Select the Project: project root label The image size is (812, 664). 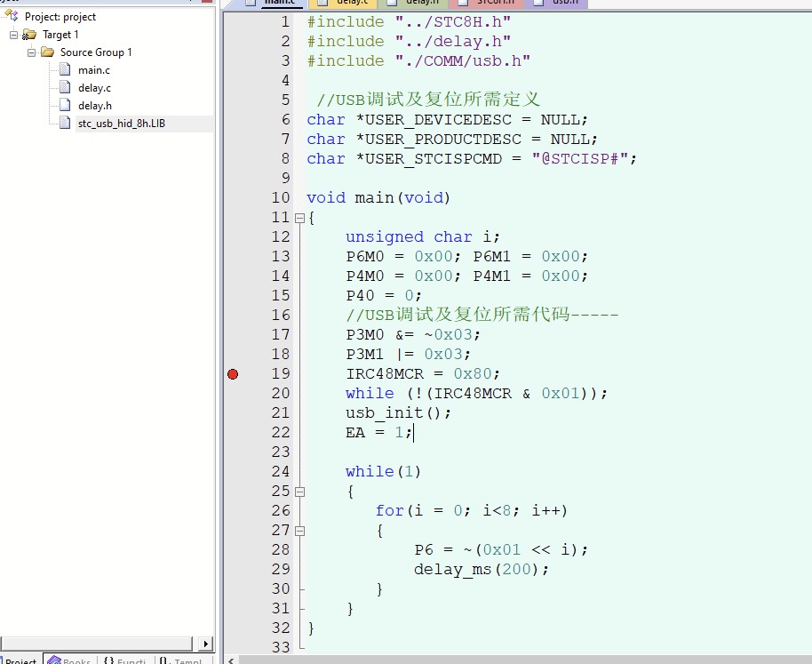coord(60,17)
